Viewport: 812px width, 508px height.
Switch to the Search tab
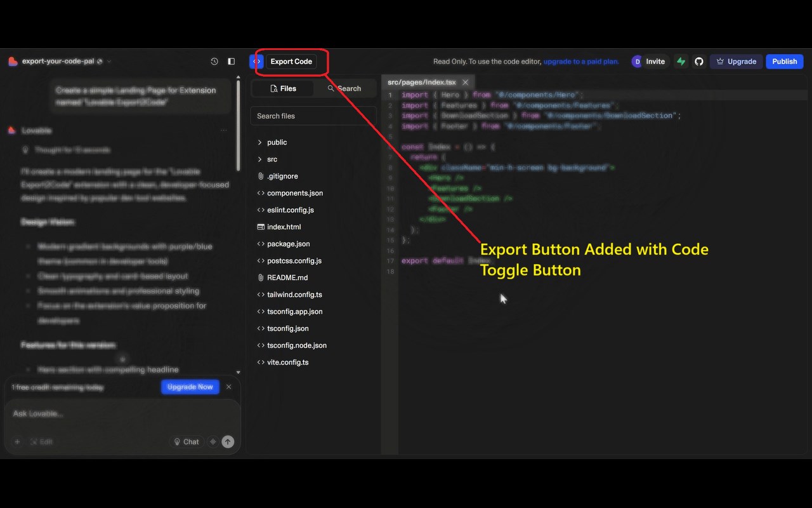click(344, 88)
